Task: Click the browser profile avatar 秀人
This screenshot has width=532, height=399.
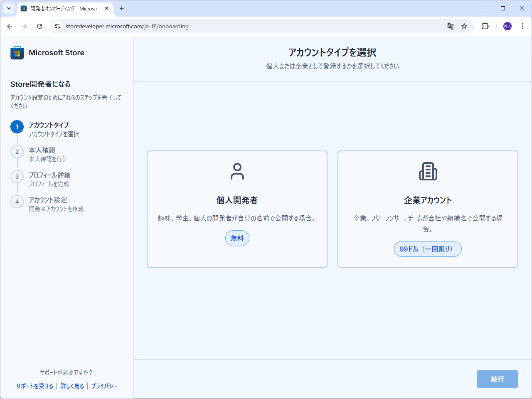Action: (507, 26)
